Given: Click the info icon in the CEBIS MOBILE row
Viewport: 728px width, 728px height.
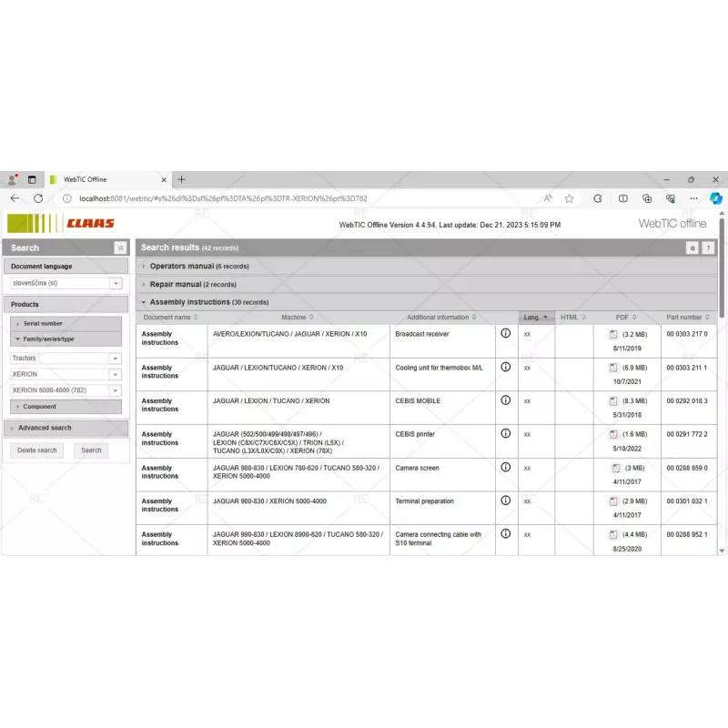Looking at the screenshot, I should point(507,401).
